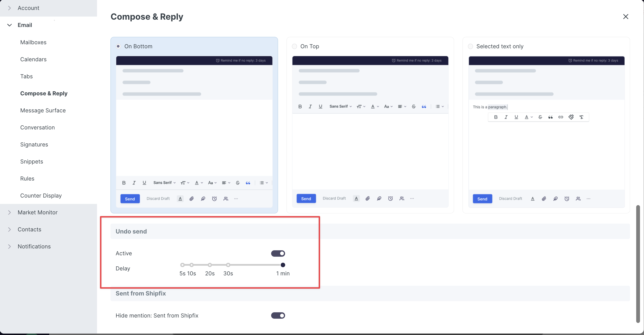The height and width of the screenshot is (335, 644).
Task: Open the text alignment dropdown
Action: tap(226, 182)
